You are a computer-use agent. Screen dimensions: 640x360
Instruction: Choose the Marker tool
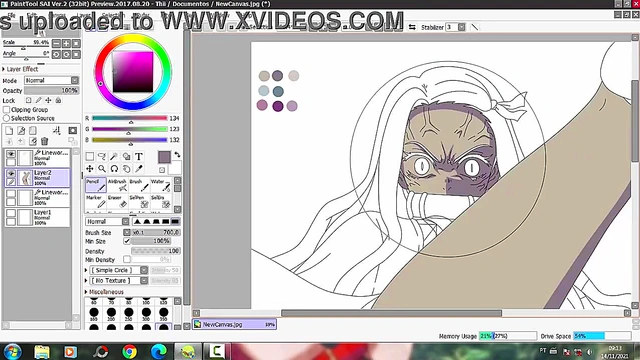[96, 201]
